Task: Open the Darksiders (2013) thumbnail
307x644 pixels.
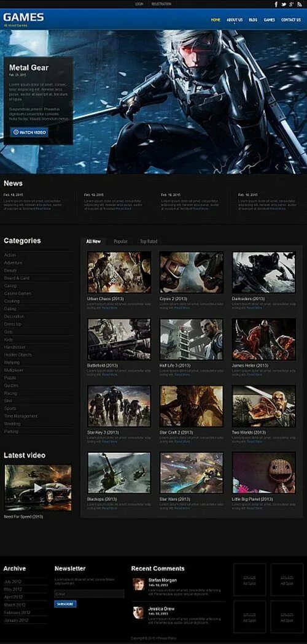Action: (x=264, y=272)
